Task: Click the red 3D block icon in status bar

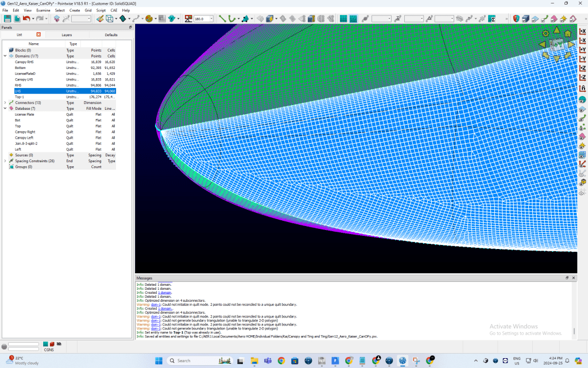Action: pyautogui.click(x=52, y=344)
